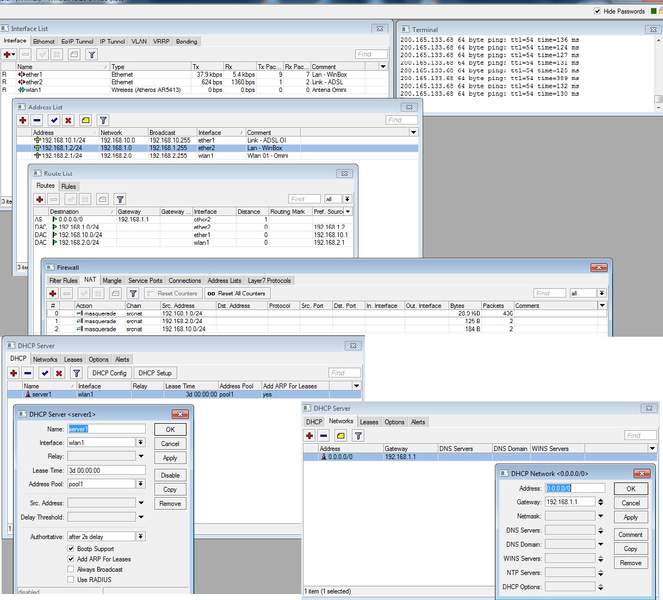The width and height of the screenshot is (663, 600).
Task: Click the filter funnel icon in Firewall toolbar
Action: (x=133, y=293)
